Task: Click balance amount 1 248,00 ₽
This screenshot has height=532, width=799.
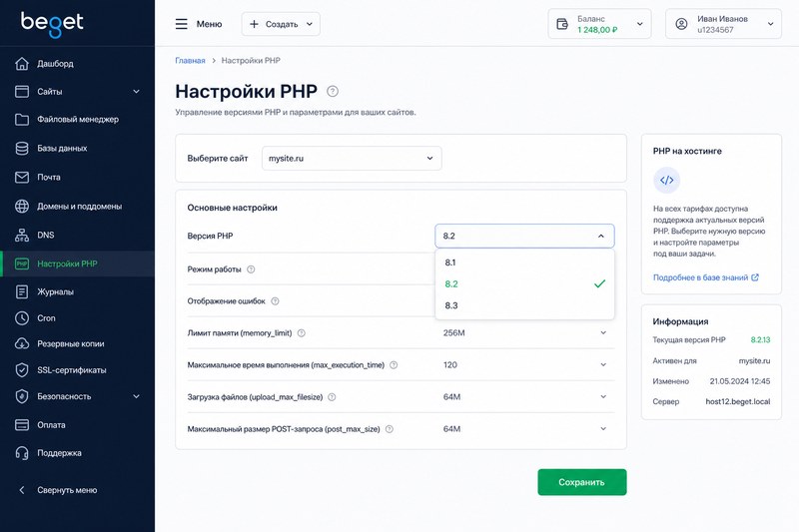Action: coord(597,30)
